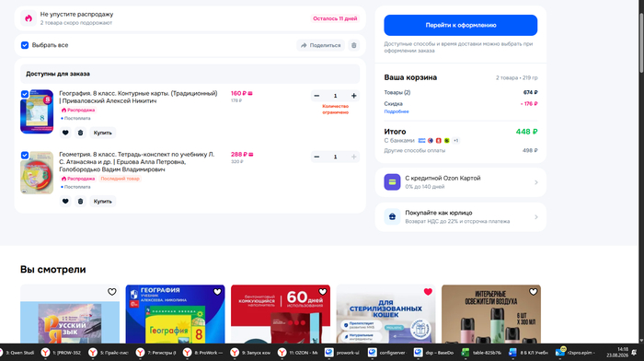Click the page vertical scrollbar

coord(640,43)
